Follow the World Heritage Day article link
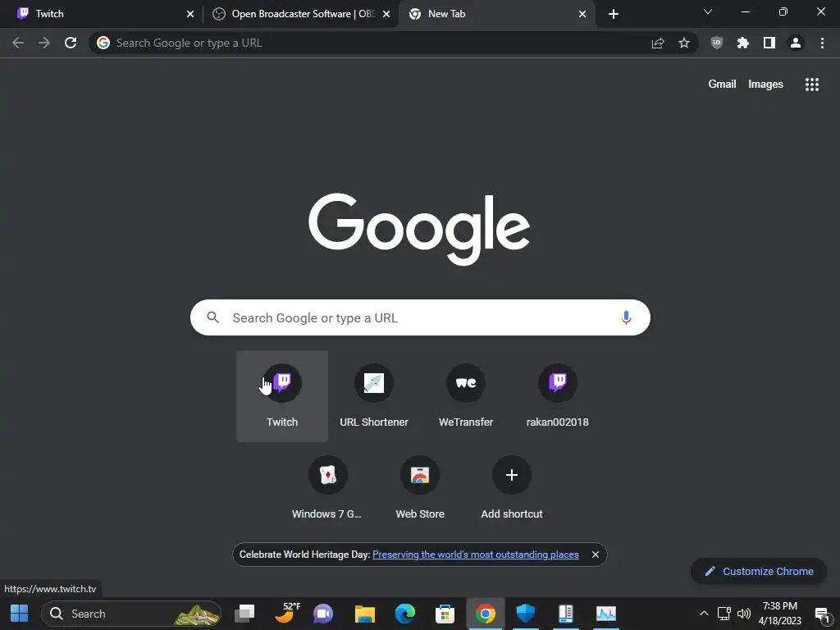Viewport: 840px width, 630px height. 475,555
